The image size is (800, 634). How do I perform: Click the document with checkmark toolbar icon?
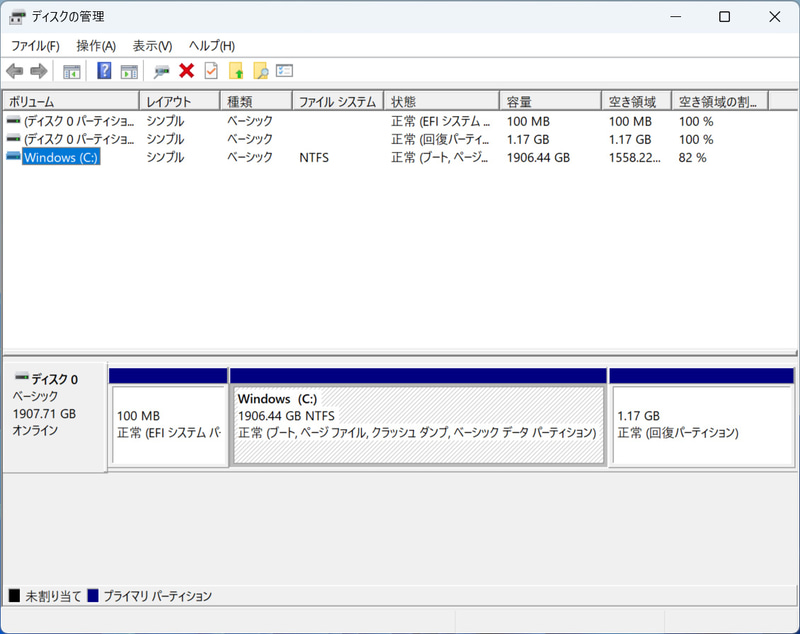(210, 70)
